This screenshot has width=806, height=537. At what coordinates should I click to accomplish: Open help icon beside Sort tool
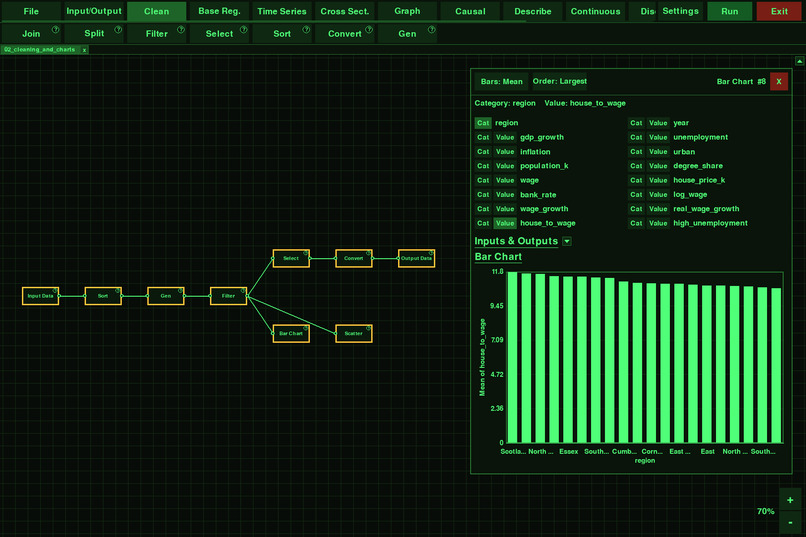click(x=306, y=30)
